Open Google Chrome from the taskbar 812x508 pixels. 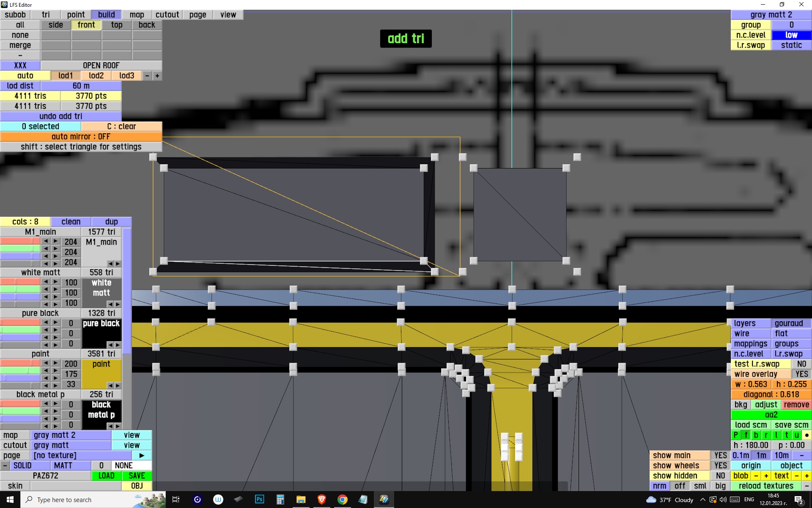click(343, 500)
